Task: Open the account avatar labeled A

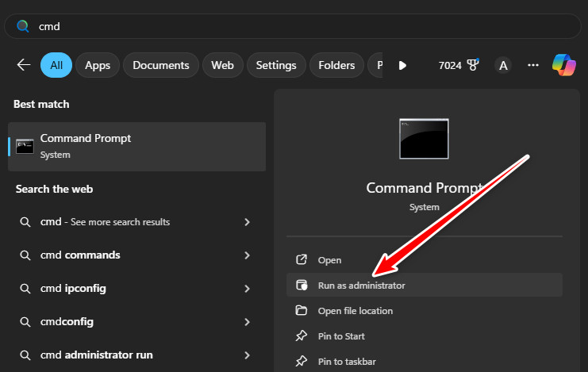Action: point(503,65)
